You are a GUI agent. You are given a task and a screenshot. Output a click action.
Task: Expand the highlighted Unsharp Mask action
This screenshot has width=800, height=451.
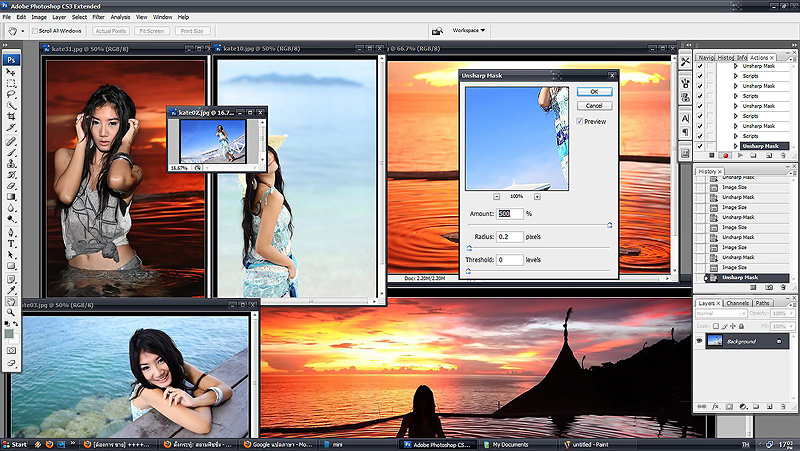click(736, 146)
